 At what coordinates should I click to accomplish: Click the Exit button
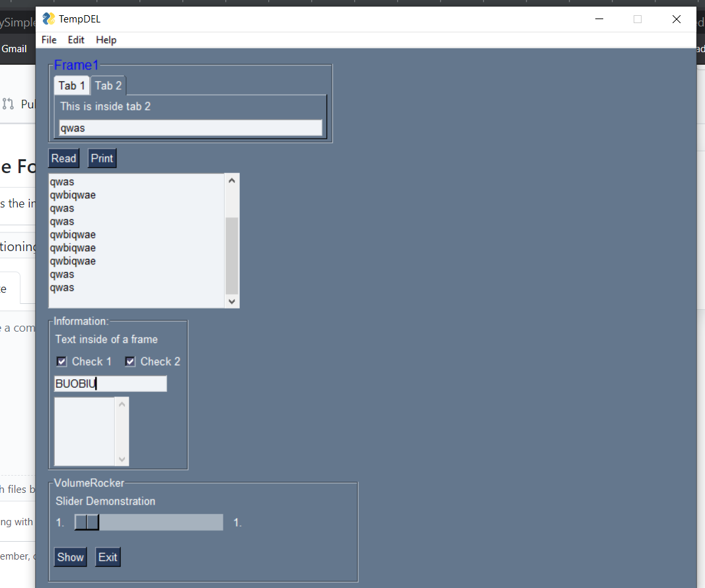coord(107,557)
